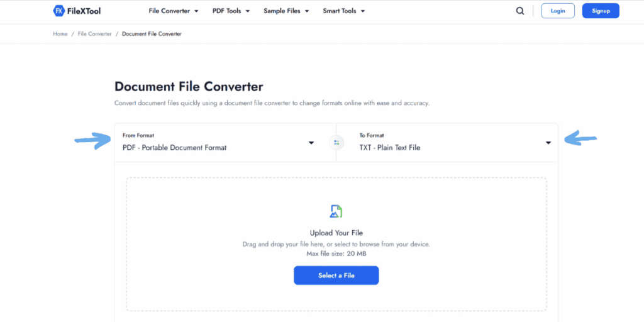
Task: Open File Converter breadcrumb link
Action: click(x=94, y=34)
